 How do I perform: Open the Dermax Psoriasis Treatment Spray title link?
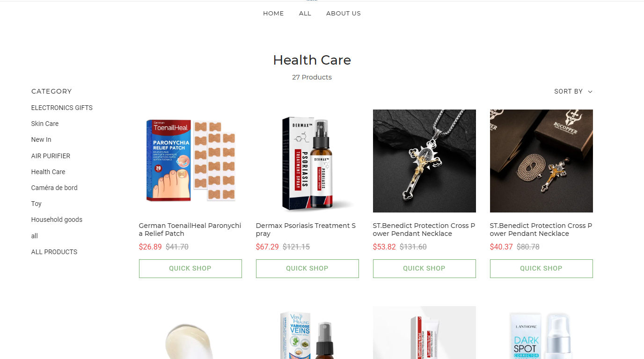[x=306, y=229]
